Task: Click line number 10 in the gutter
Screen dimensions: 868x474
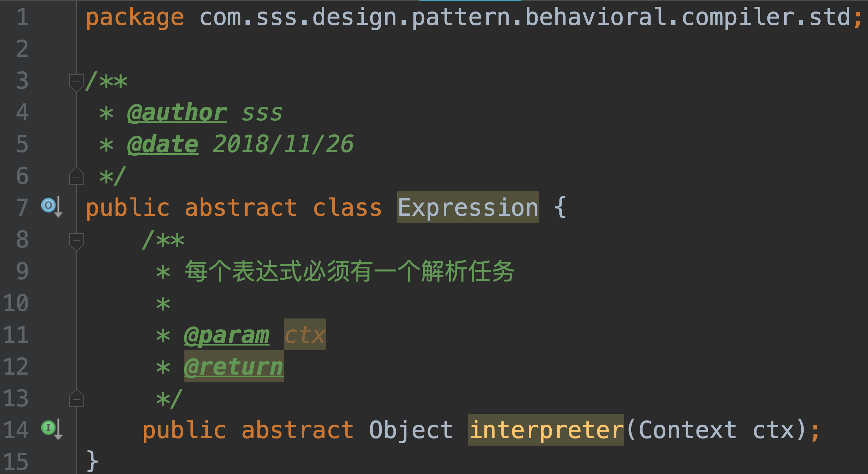Action: click(16, 303)
